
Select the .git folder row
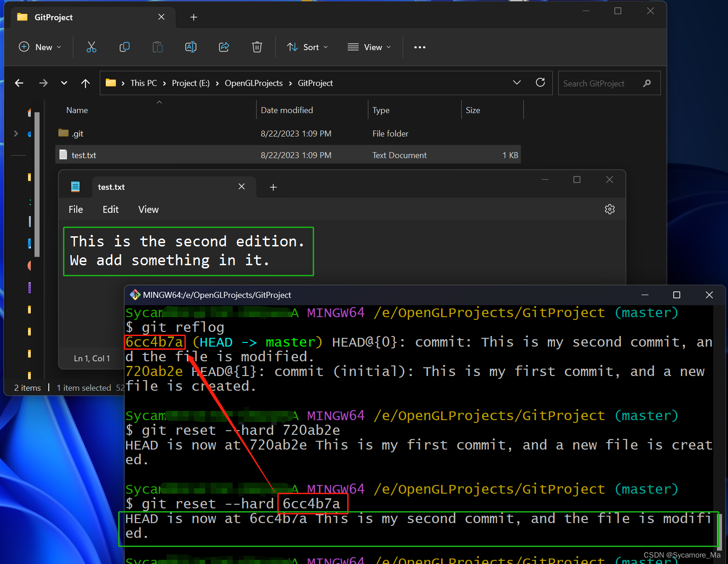point(288,133)
